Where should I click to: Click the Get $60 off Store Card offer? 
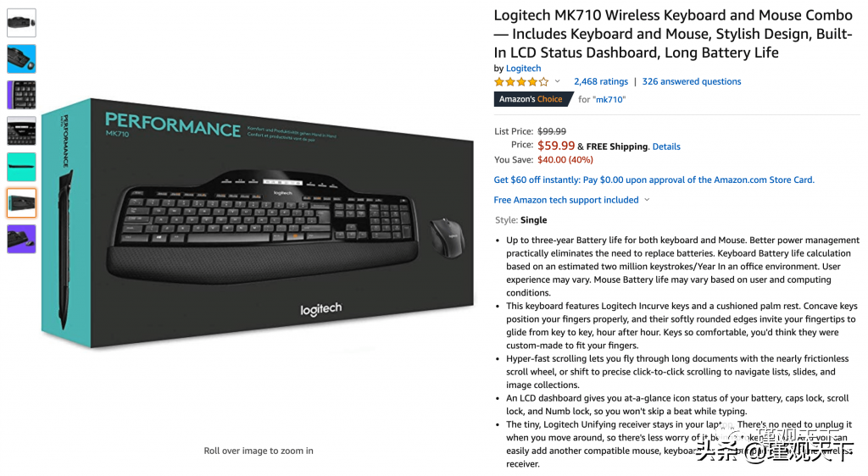click(654, 180)
